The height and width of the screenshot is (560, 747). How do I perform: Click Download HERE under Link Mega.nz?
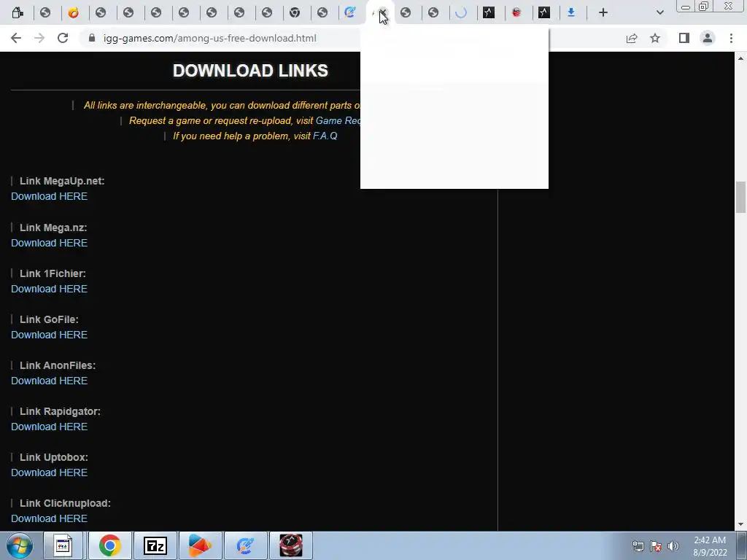(49, 243)
